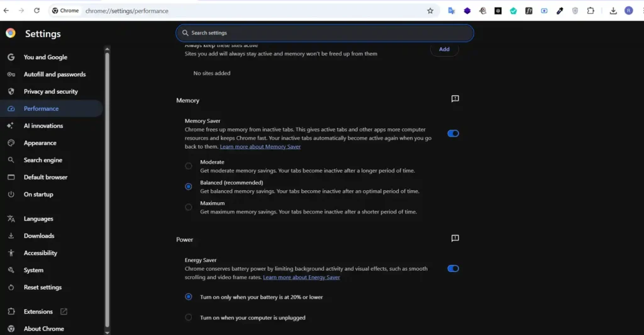Open the Chrome downloads icon in toolbar
Viewport: 644px width, 335px height.
tap(613, 11)
